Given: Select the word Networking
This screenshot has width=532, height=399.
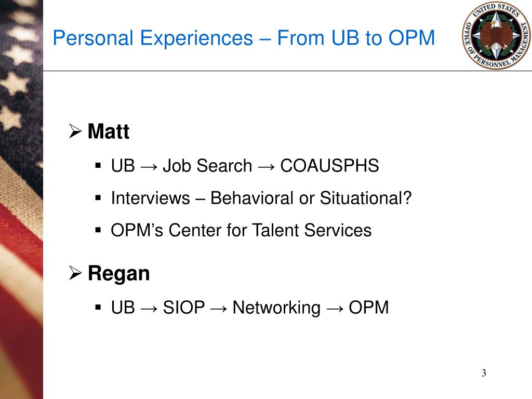Looking at the screenshot, I should click(x=276, y=308).
